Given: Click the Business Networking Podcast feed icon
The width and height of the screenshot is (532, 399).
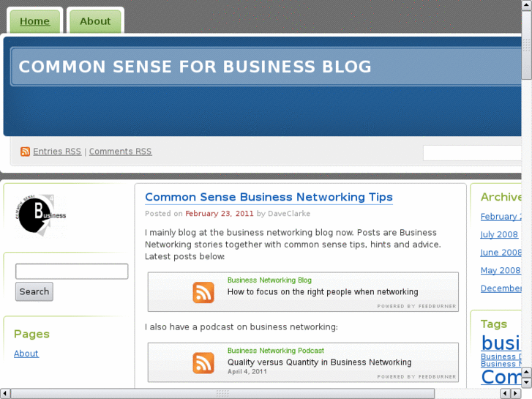Looking at the screenshot, I should point(203,362).
